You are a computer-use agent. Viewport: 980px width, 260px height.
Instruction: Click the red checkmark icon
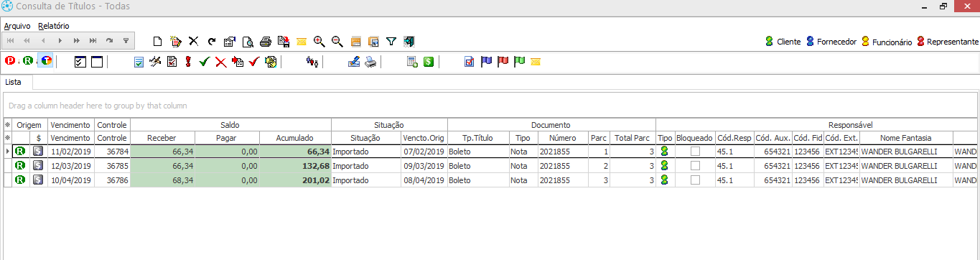point(253,62)
